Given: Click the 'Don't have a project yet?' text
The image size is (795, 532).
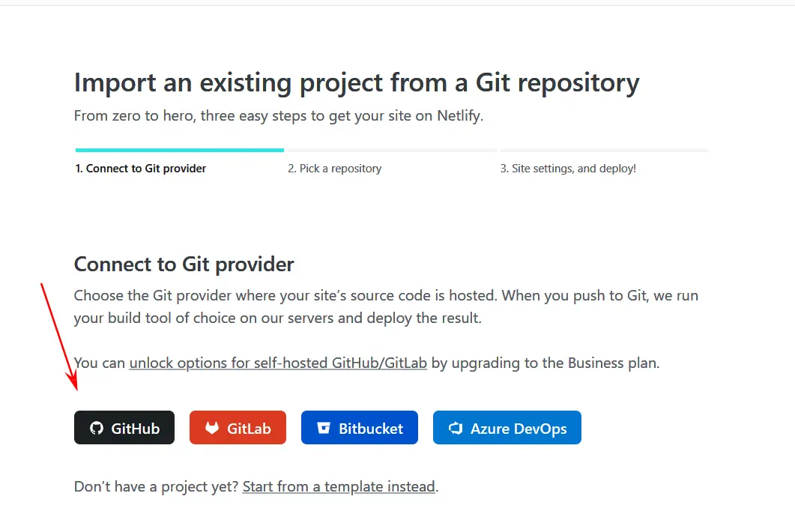Looking at the screenshot, I should [x=156, y=486].
